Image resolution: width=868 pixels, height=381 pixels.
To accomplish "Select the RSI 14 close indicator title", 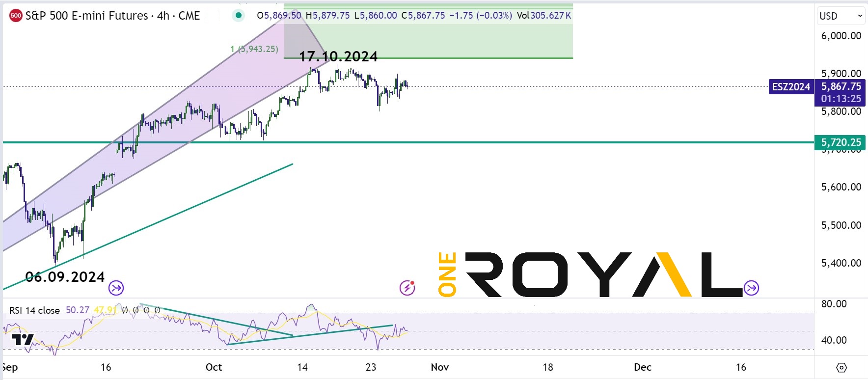I will point(34,310).
